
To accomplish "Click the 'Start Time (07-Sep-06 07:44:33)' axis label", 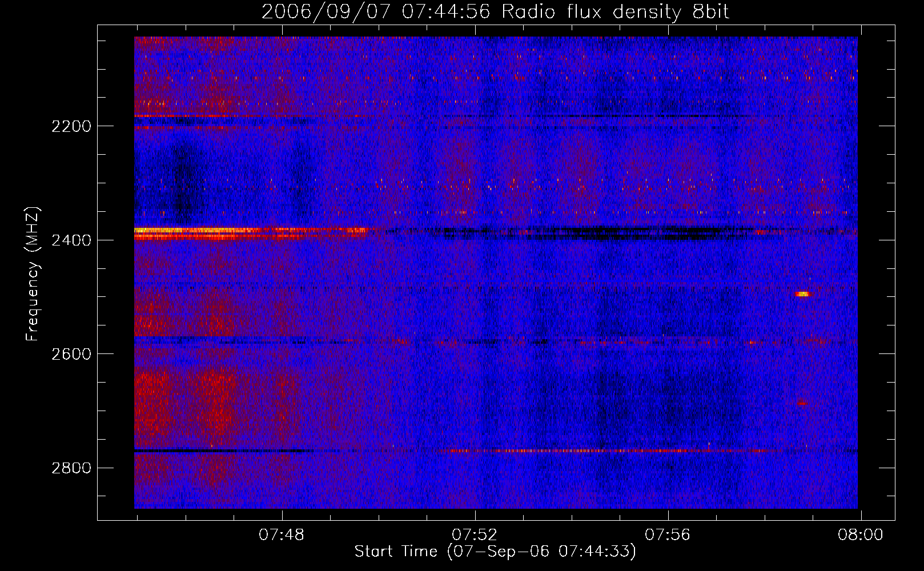I will tap(495, 552).
